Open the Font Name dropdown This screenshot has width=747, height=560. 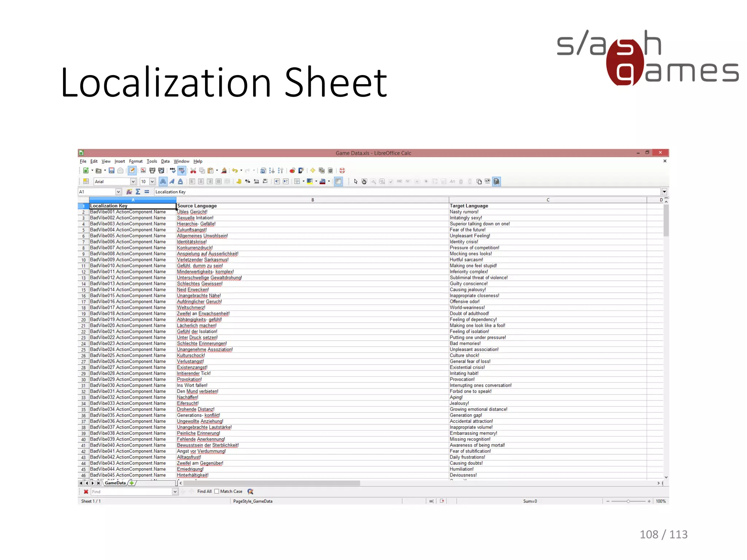(133, 182)
